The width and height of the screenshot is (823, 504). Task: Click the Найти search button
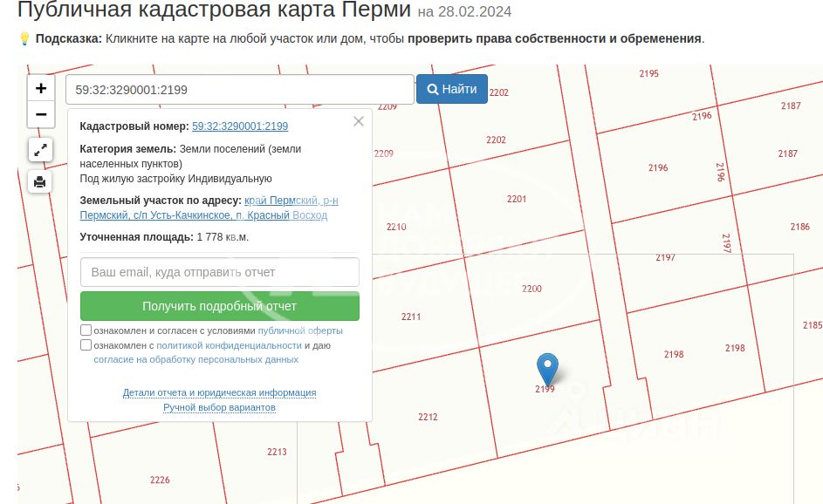tap(452, 89)
